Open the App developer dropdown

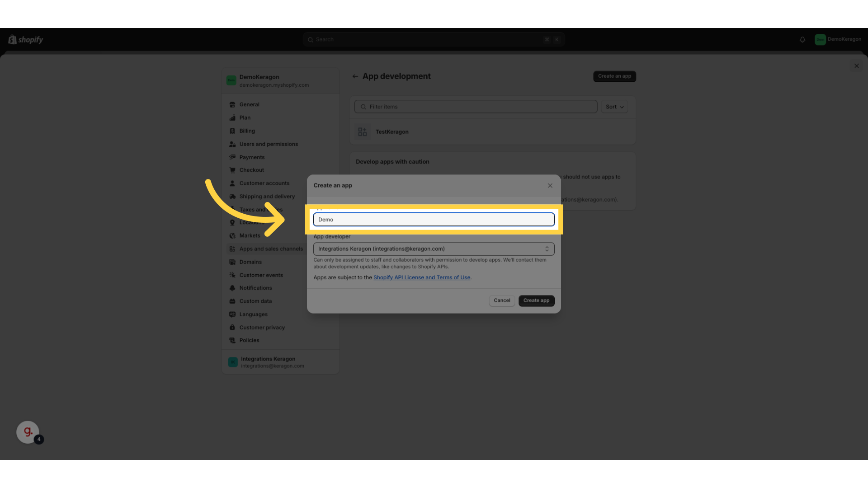click(434, 249)
